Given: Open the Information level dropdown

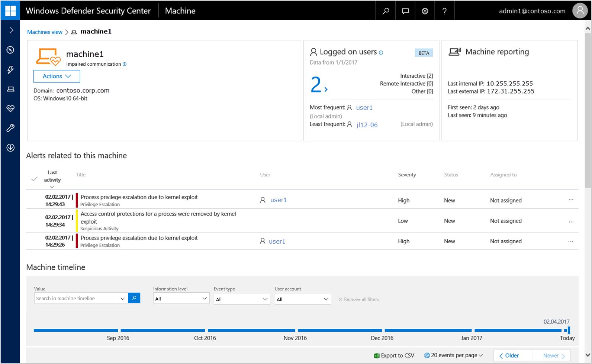Looking at the screenshot, I should pos(181,299).
